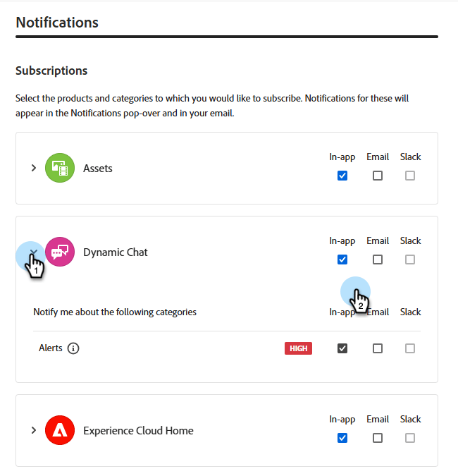Toggle Slack checkbox for Alerts category
This screenshot has width=458, height=476.
point(410,348)
